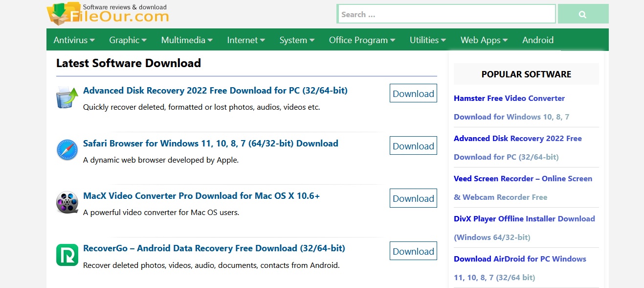
Task: Download RecoverGo Android Data Recovery
Action: tap(413, 251)
